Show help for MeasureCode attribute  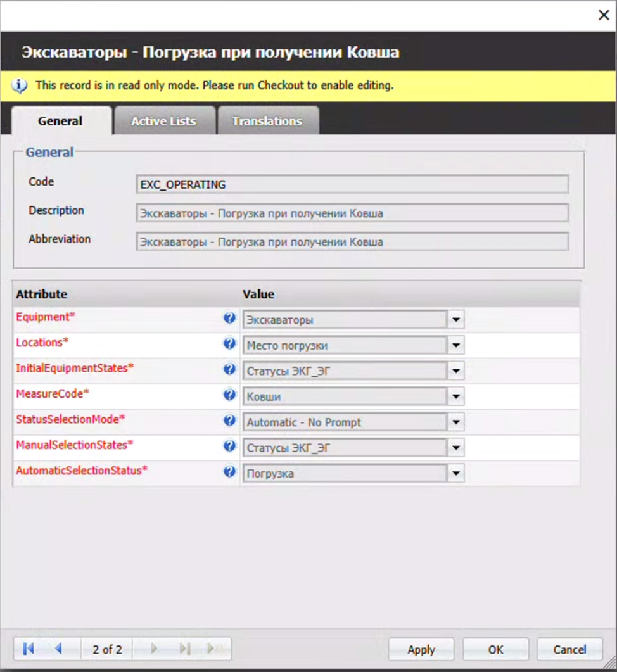[x=230, y=395]
